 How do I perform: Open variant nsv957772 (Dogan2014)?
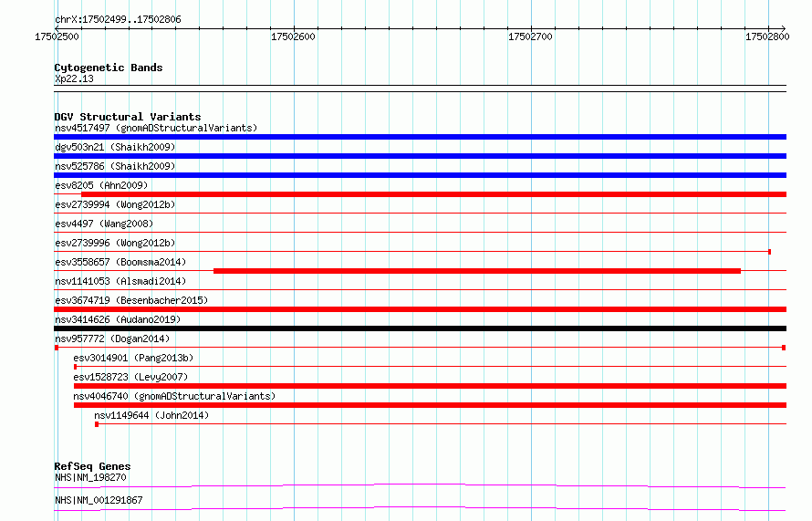[x=112, y=339]
